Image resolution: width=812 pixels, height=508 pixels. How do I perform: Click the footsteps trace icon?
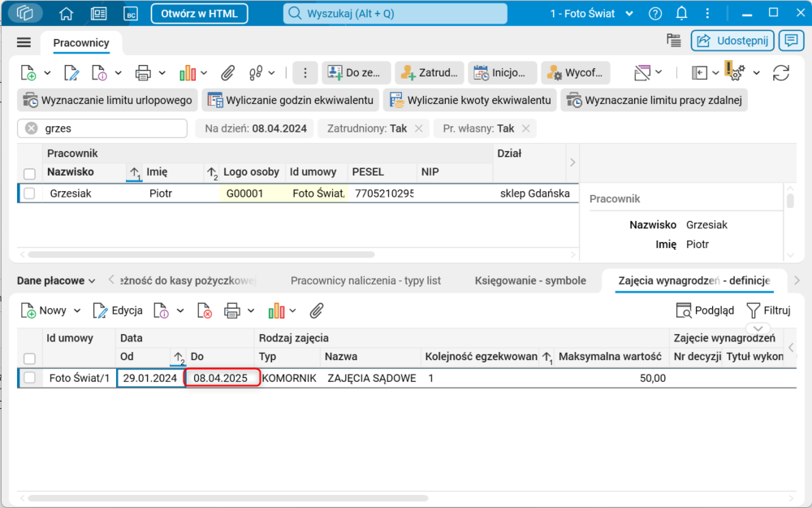(x=256, y=73)
